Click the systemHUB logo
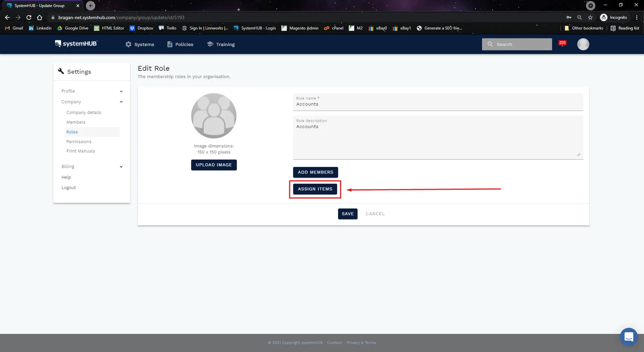Screen dimensions: 644x352 (76, 44)
